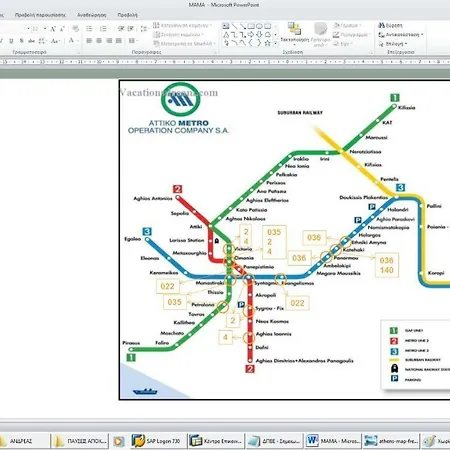
Task: Select the left brace shape
Action: pyautogui.click(x=251, y=43)
